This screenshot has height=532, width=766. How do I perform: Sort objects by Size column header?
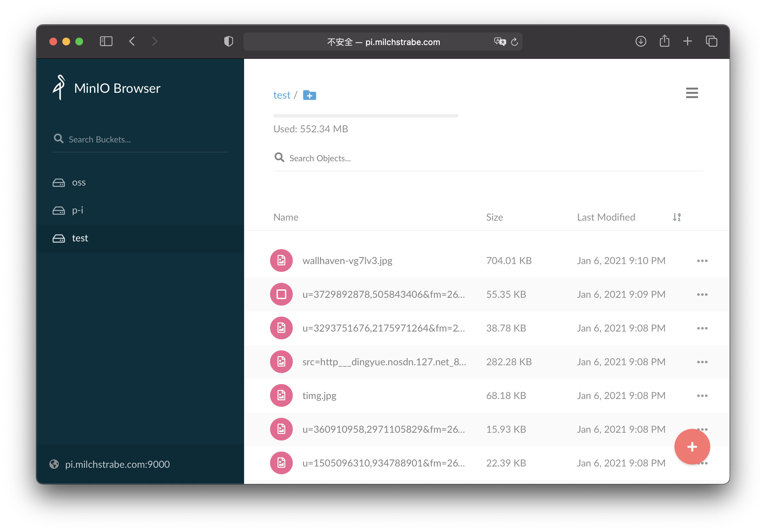click(494, 217)
